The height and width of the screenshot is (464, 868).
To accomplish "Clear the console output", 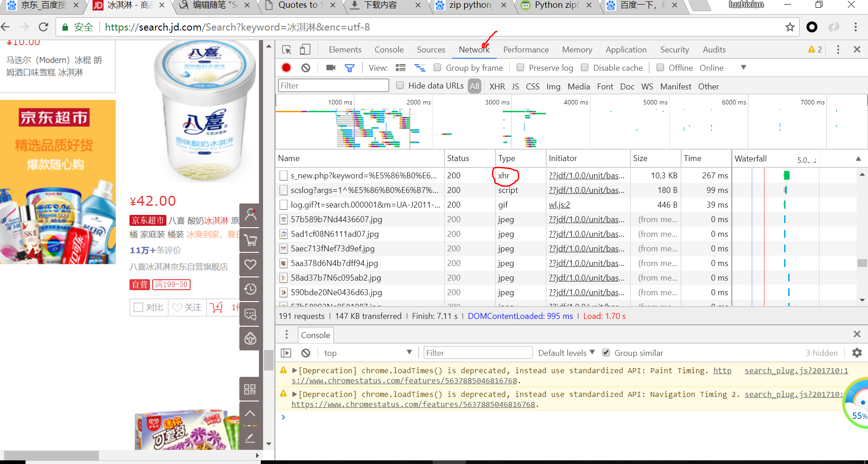I will [x=306, y=353].
